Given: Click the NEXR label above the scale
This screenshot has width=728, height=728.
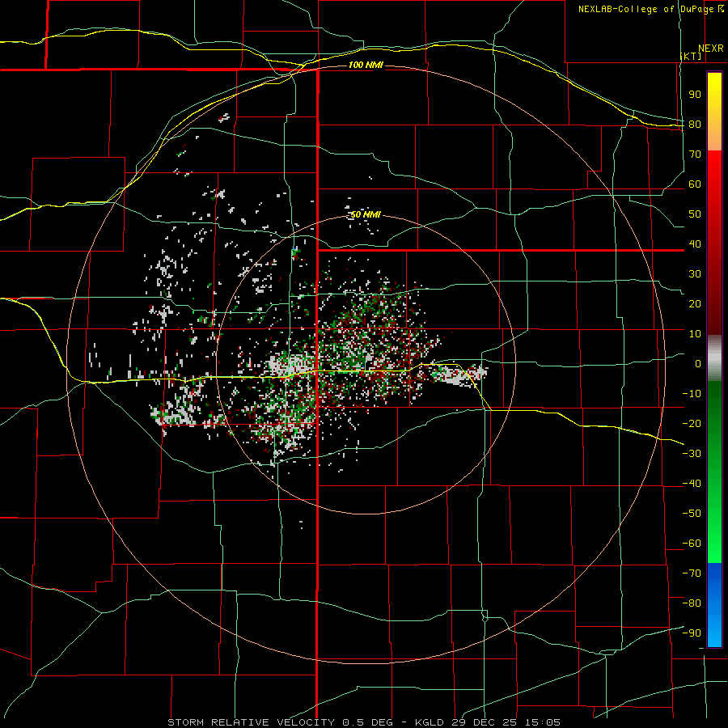Looking at the screenshot, I should click(711, 49).
